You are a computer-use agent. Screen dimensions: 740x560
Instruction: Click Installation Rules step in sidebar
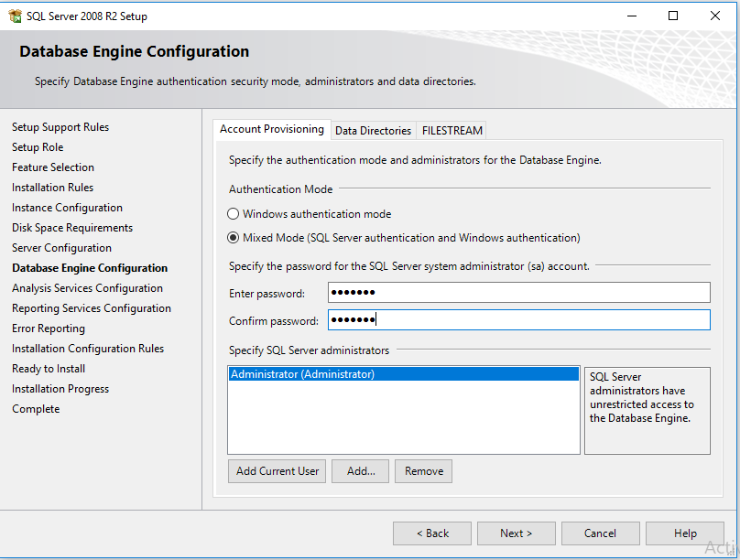(53, 188)
